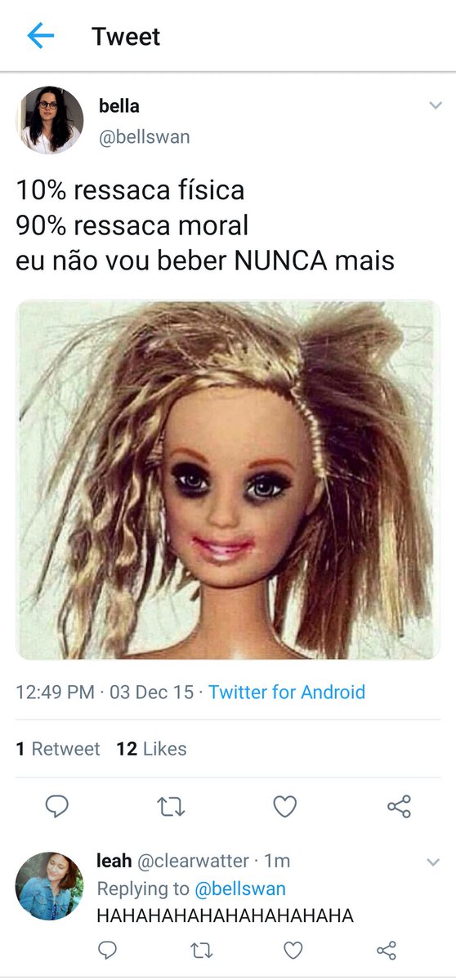Like leah's reply

293,949
